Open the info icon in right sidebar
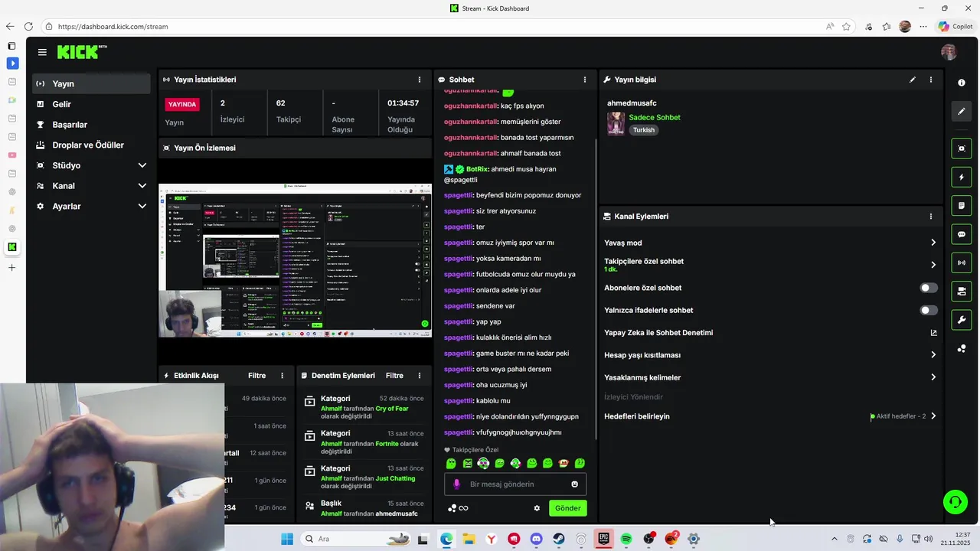 (x=962, y=83)
